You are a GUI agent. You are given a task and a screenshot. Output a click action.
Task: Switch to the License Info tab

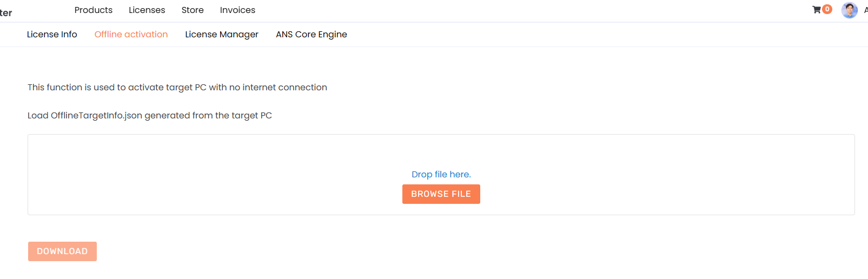(52, 34)
